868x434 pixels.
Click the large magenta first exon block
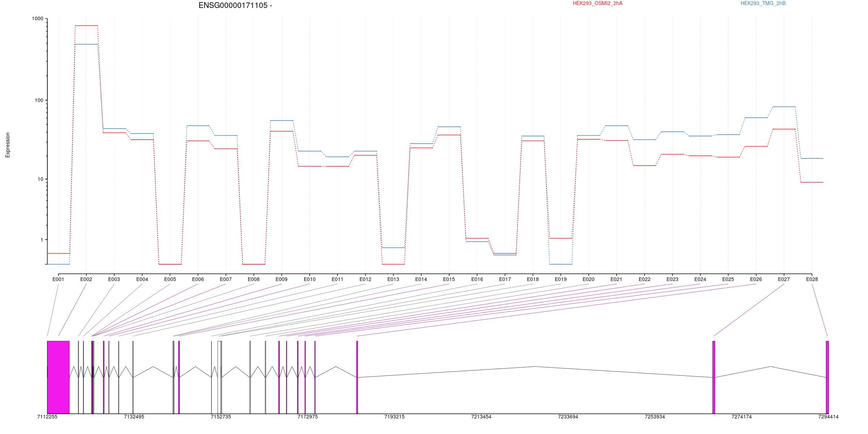(58, 377)
